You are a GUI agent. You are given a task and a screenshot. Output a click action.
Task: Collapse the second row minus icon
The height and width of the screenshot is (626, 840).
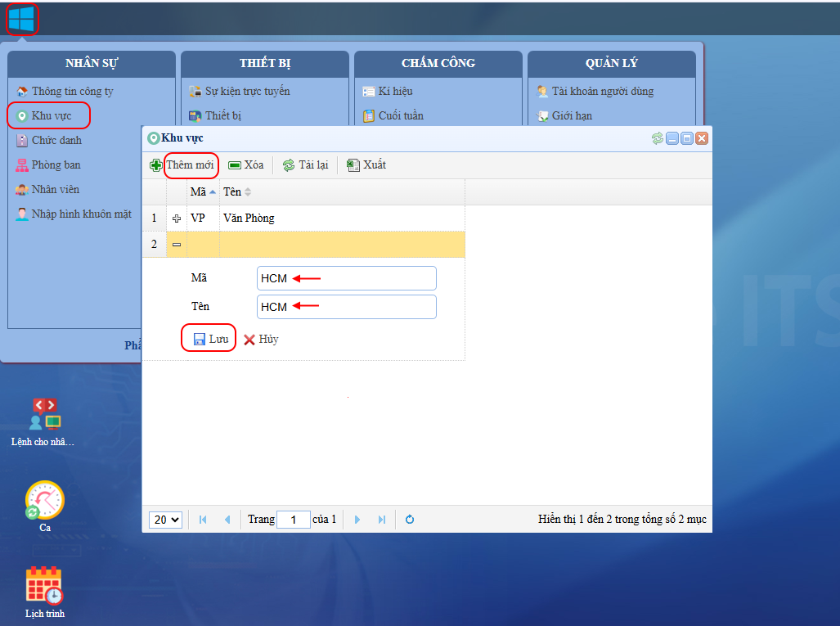pyautogui.click(x=177, y=245)
